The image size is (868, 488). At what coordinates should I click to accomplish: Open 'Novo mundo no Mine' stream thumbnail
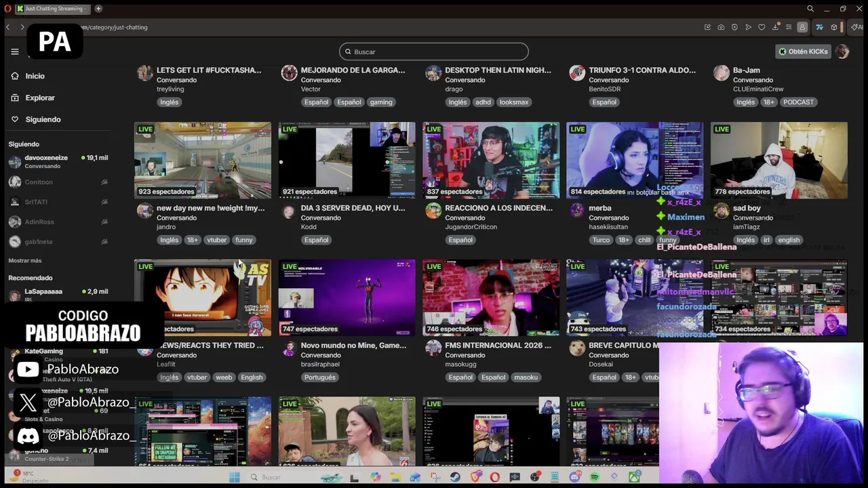tap(347, 298)
